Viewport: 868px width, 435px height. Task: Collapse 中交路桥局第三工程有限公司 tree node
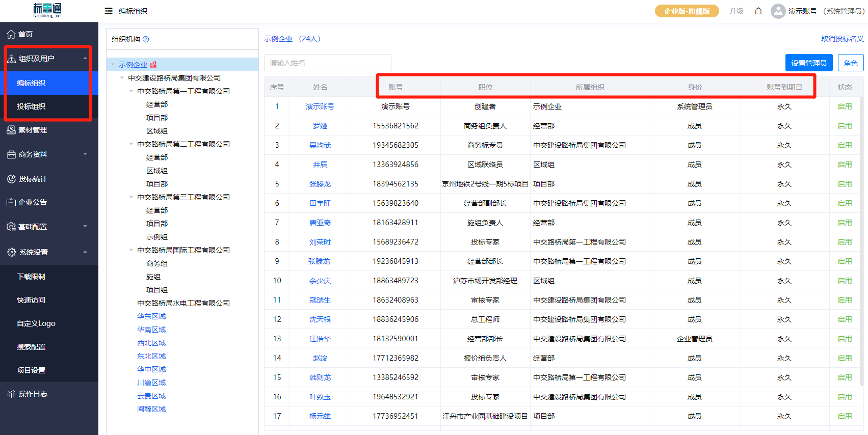[131, 197]
